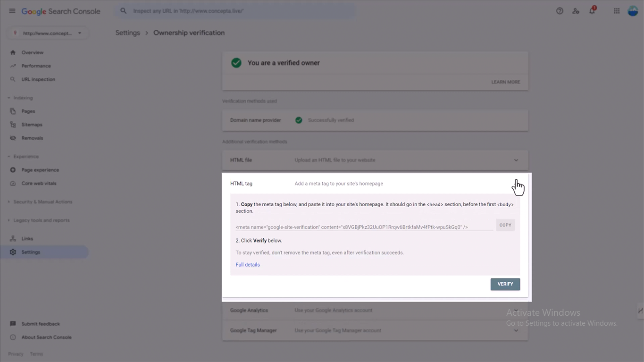Screen dimensions: 644x362
Task: Select Settings in sidebar
Action: point(44,252)
